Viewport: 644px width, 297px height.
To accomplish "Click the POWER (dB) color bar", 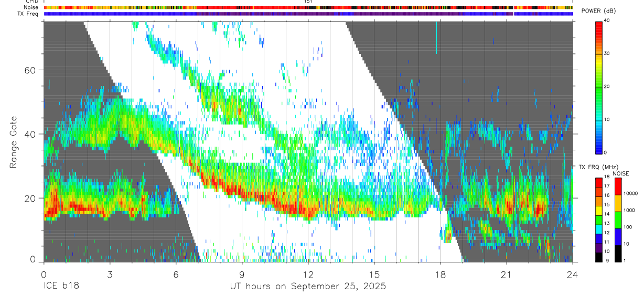I will pos(599,87).
